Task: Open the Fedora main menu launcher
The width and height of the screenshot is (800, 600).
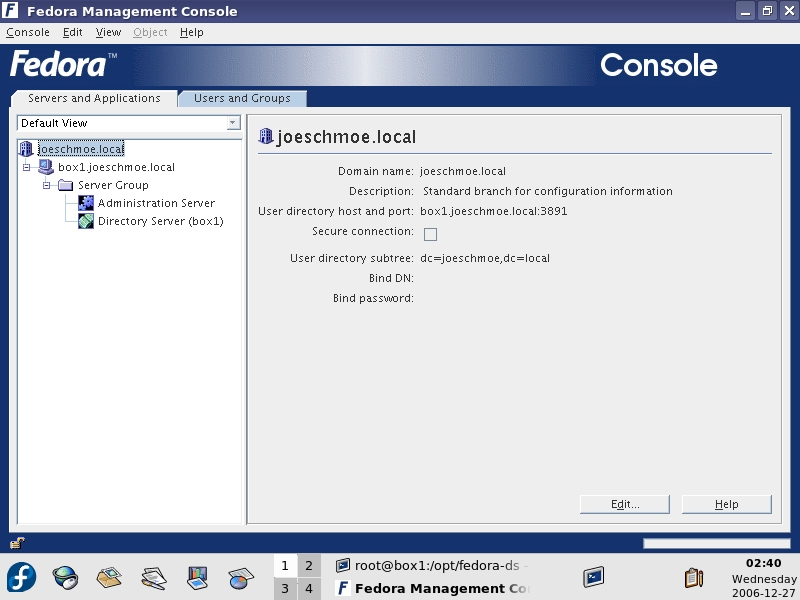Action: (x=22, y=578)
